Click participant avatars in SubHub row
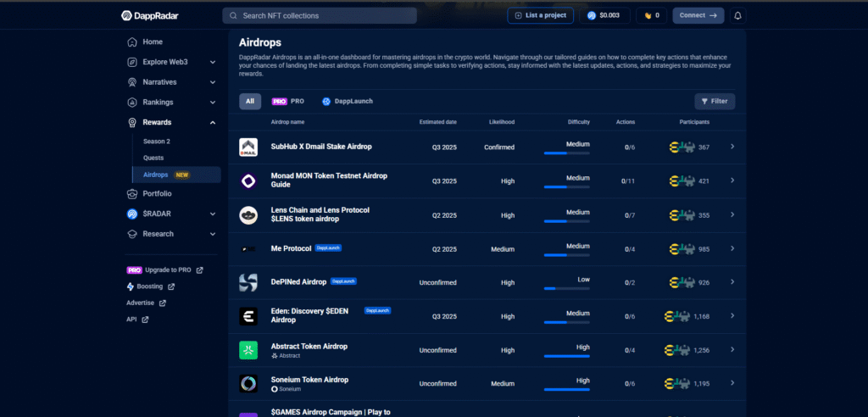Screen dimensions: 868x417 click(x=682, y=147)
